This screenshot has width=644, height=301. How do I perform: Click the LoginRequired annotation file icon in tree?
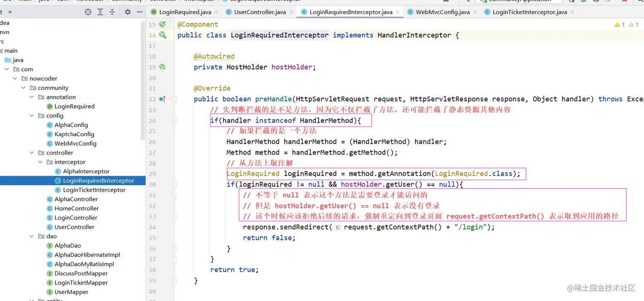[x=50, y=106]
